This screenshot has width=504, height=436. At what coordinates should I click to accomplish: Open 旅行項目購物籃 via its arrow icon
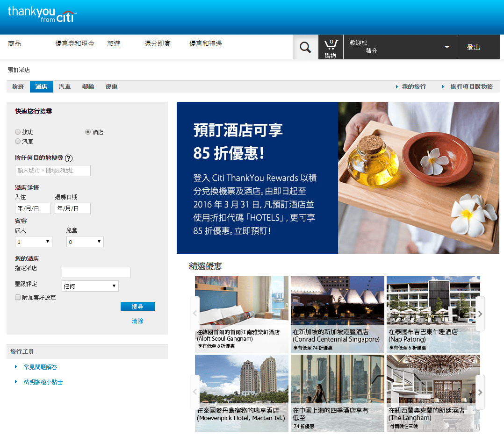[x=442, y=86]
